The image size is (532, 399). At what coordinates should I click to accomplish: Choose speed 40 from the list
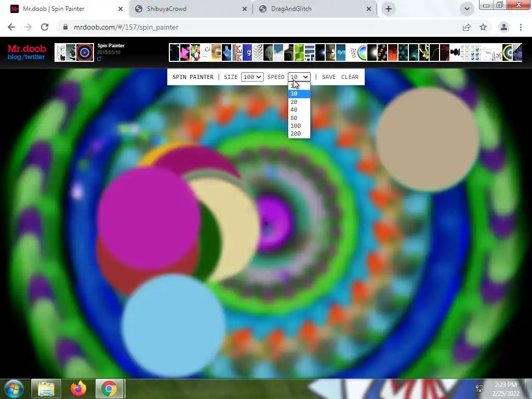click(x=299, y=110)
